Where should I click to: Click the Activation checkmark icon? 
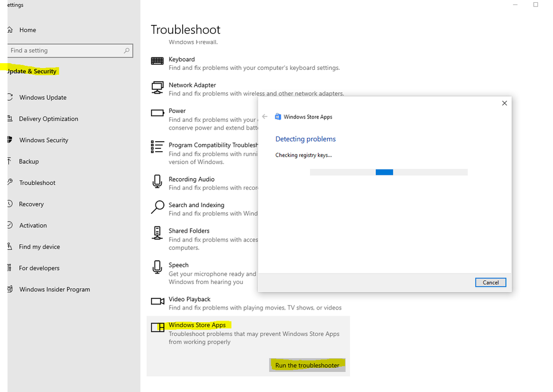tap(10, 225)
